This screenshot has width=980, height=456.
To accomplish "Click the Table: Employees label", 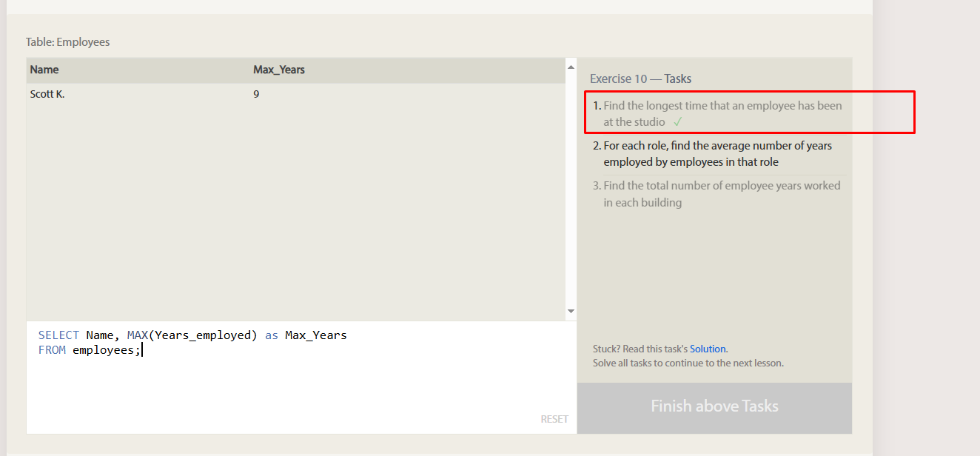I will (67, 42).
